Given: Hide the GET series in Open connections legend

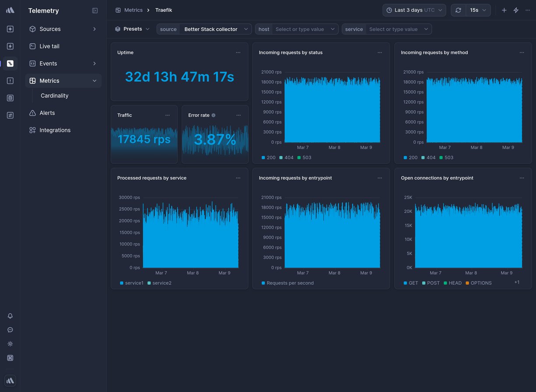Looking at the screenshot, I should tap(410, 283).
